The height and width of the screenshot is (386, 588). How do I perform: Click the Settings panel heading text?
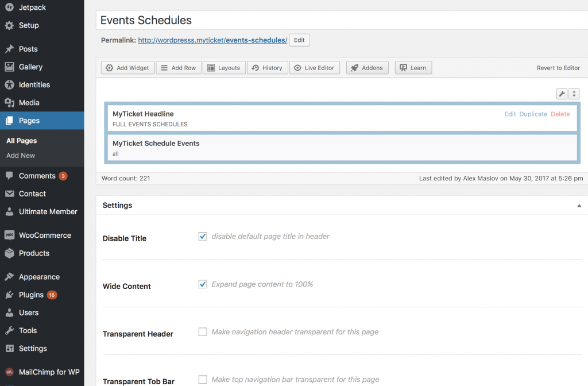coord(117,205)
